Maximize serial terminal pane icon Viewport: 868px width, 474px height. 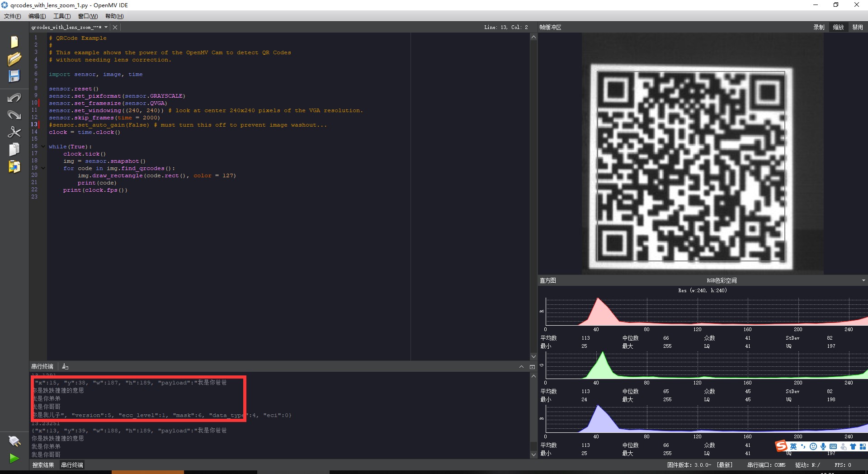532,367
